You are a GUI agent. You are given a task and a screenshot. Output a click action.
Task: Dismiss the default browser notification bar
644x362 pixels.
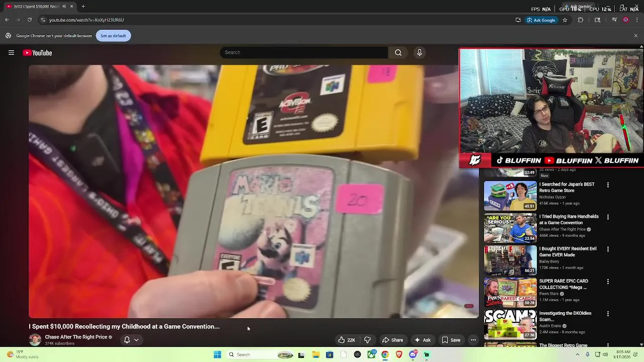pos(635,36)
